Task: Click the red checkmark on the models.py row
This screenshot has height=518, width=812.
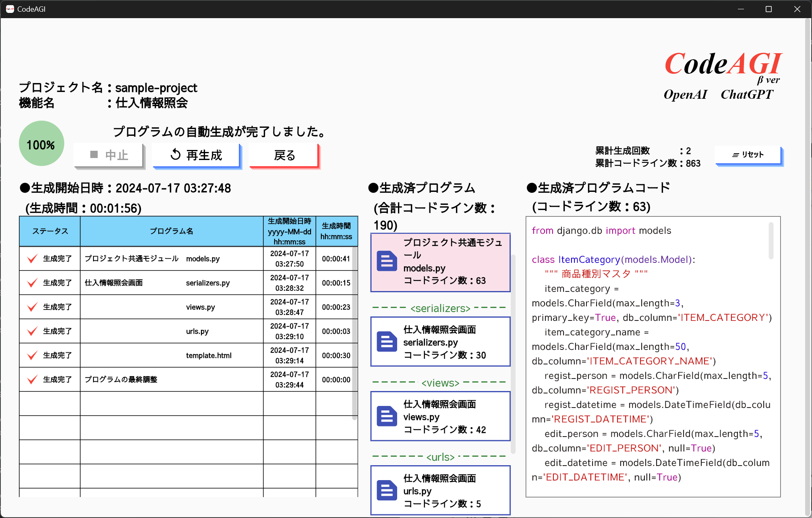Action: 32,258
